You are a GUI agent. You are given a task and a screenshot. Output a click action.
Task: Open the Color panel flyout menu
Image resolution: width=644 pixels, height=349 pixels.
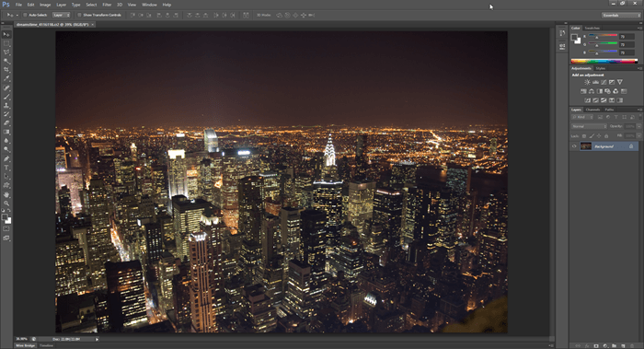pos(639,28)
